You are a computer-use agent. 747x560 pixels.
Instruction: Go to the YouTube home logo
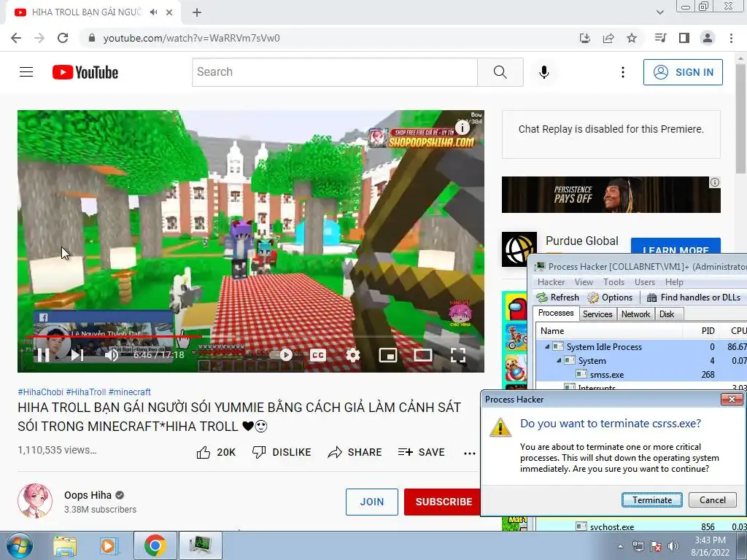coord(85,72)
